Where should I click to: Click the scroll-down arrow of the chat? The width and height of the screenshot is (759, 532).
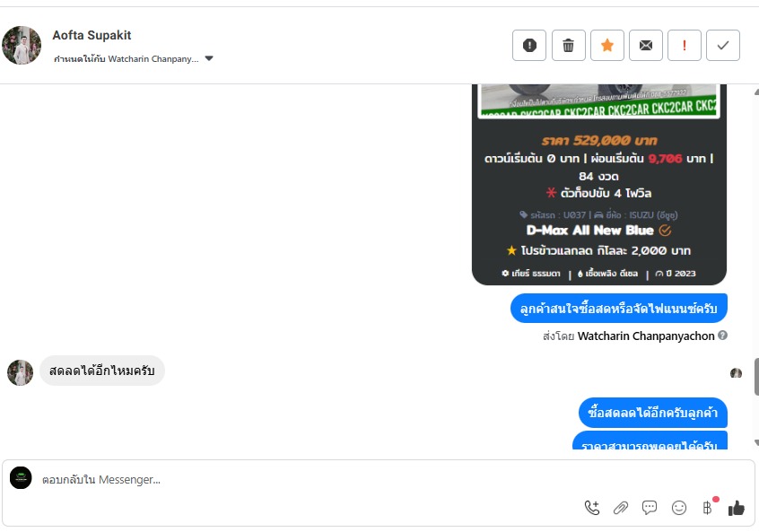click(x=756, y=442)
